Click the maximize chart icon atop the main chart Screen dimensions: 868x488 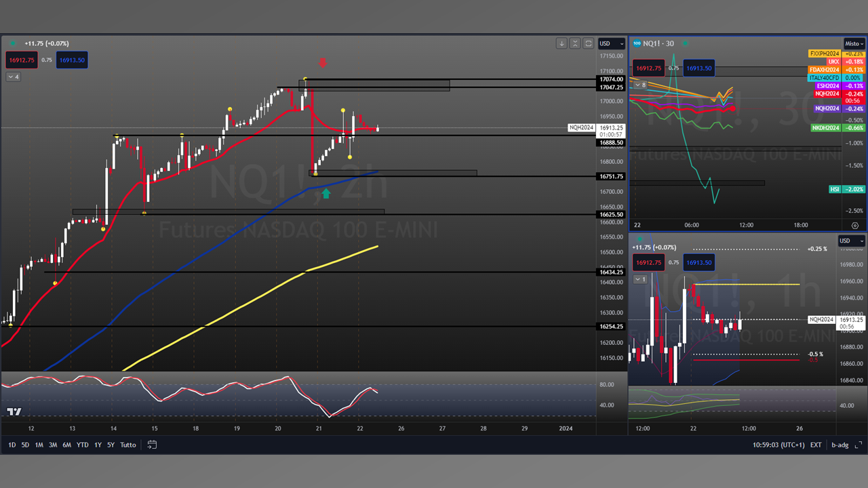588,43
